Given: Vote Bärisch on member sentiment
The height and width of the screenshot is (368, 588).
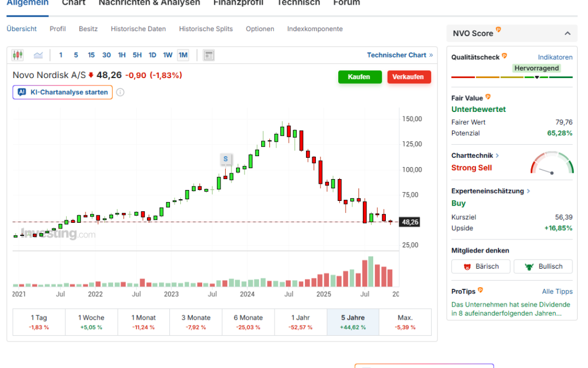Looking at the screenshot, I should point(481,266).
